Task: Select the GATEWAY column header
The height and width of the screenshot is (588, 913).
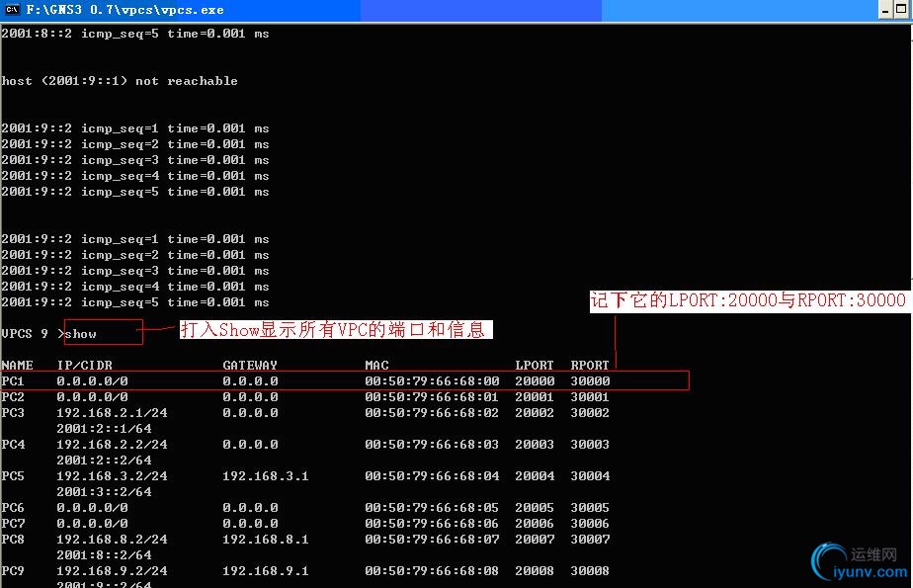Action: click(250, 365)
